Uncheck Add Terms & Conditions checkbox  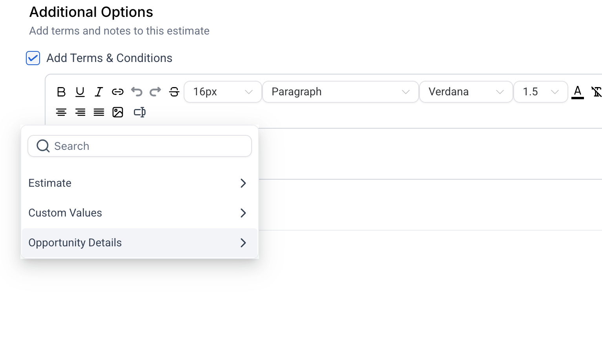tap(33, 58)
